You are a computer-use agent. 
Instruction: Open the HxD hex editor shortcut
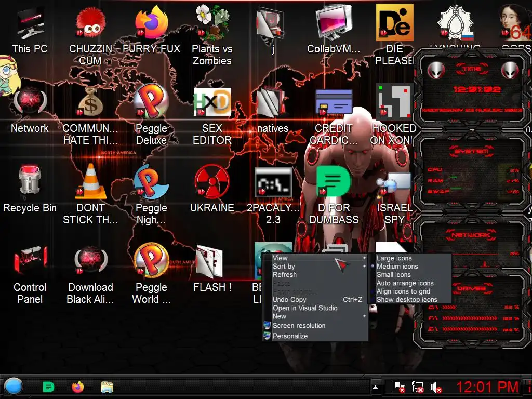[x=212, y=102]
